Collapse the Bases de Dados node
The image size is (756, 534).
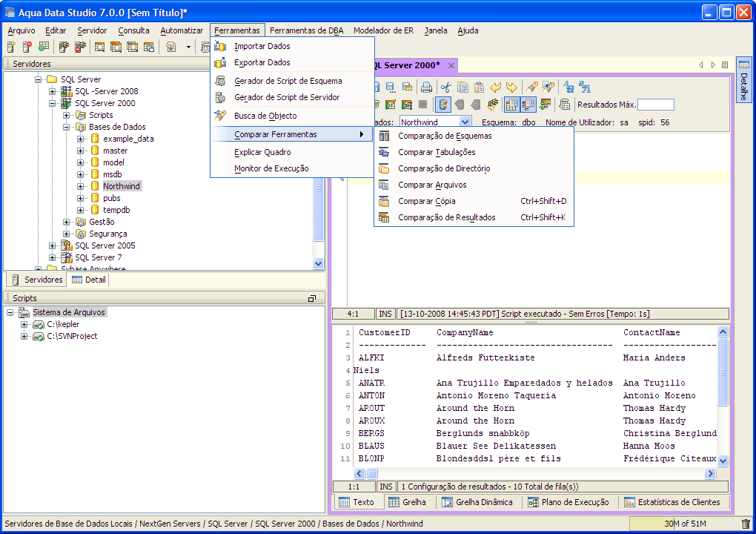point(67,128)
